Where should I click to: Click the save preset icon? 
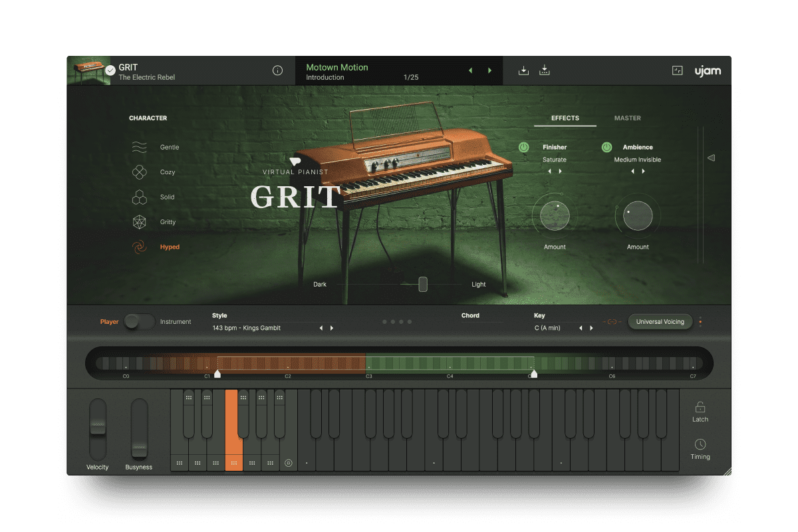coord(523,70)
